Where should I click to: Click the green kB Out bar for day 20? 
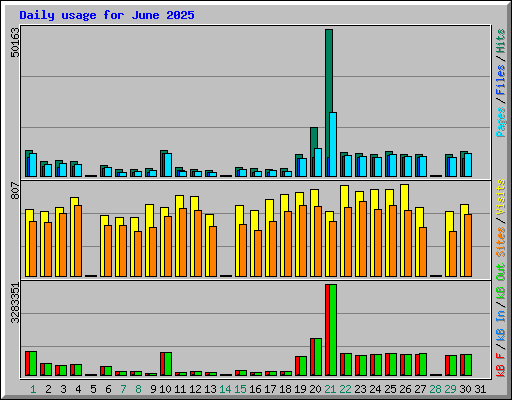click(x=318, y=357)
